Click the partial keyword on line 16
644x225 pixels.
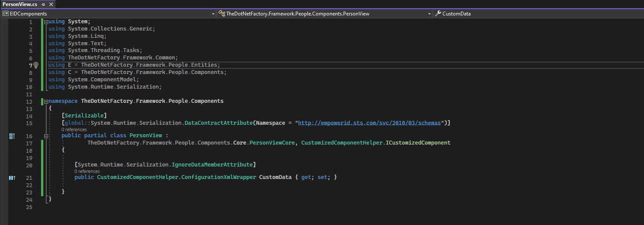pos(95,136)
